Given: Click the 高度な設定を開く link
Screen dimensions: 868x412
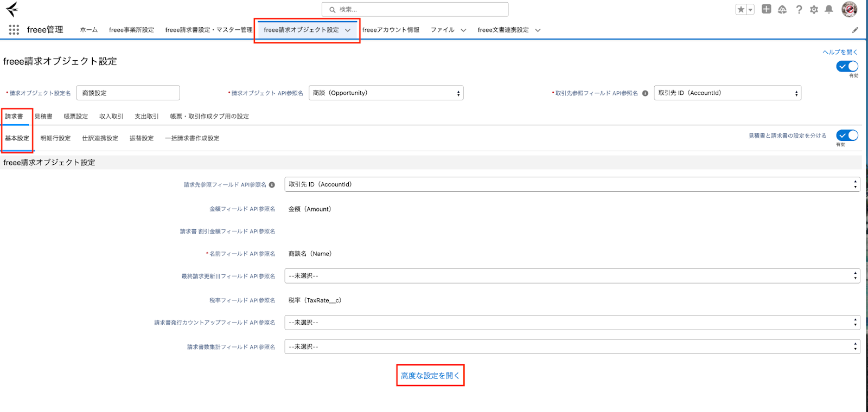Looking at the screenshot, I should point(430,375).
